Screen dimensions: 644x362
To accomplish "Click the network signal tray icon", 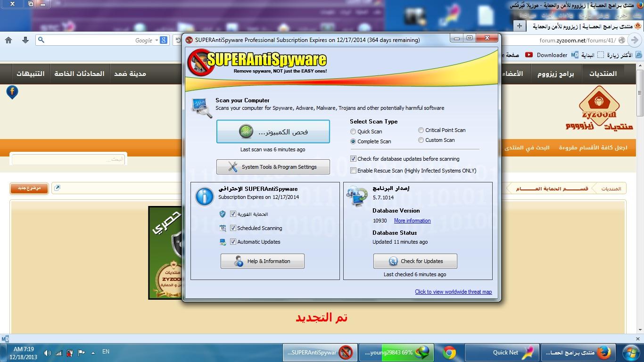I will [58, 352].
